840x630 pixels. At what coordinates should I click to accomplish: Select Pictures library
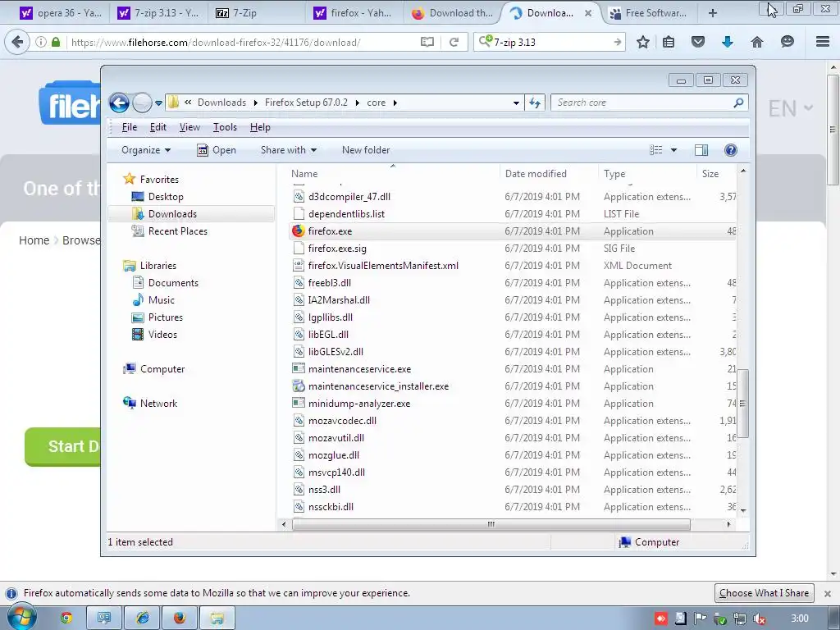[166, 317]
